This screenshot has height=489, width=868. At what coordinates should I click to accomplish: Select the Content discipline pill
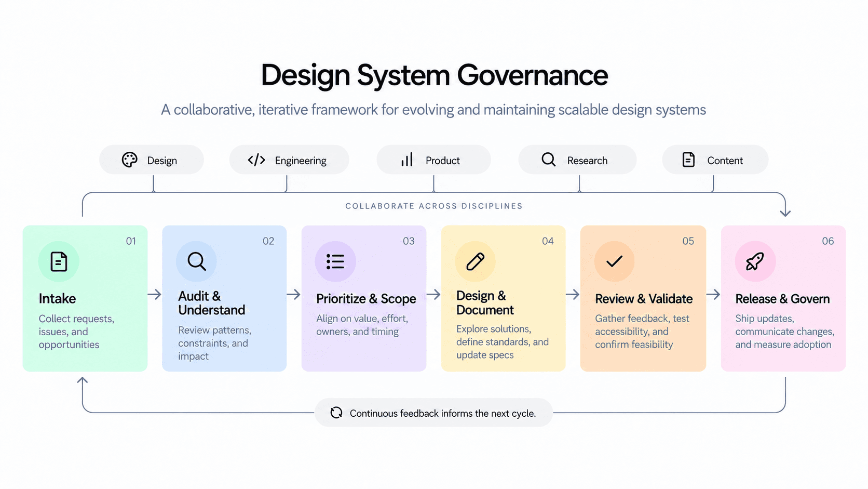point(715,160)
